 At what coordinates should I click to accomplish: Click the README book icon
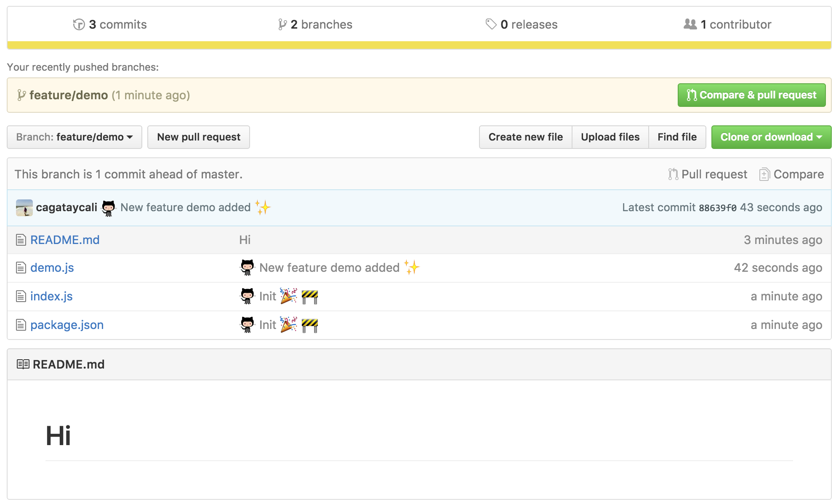(23, 364)
